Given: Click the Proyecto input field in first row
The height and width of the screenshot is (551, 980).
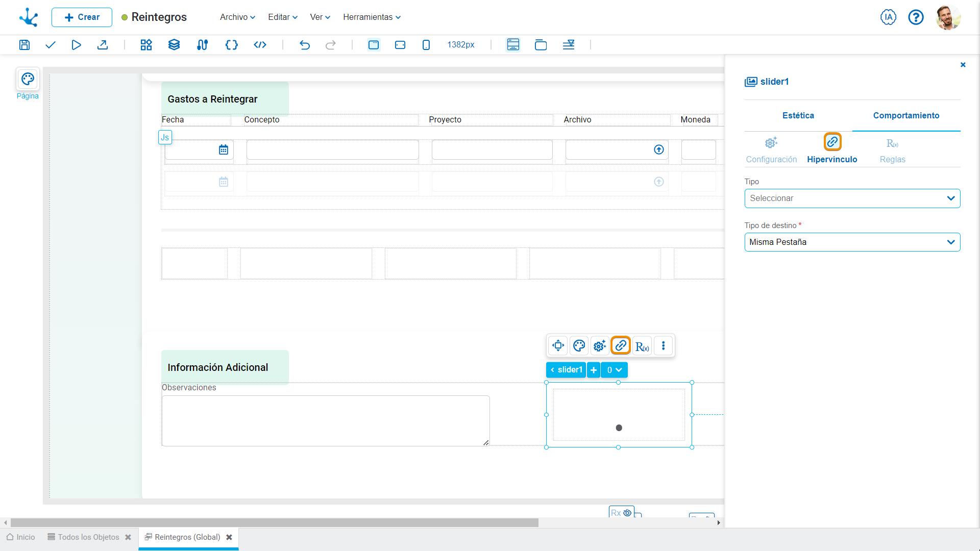Looking at the screenshot, I should [x=492, y=150].
